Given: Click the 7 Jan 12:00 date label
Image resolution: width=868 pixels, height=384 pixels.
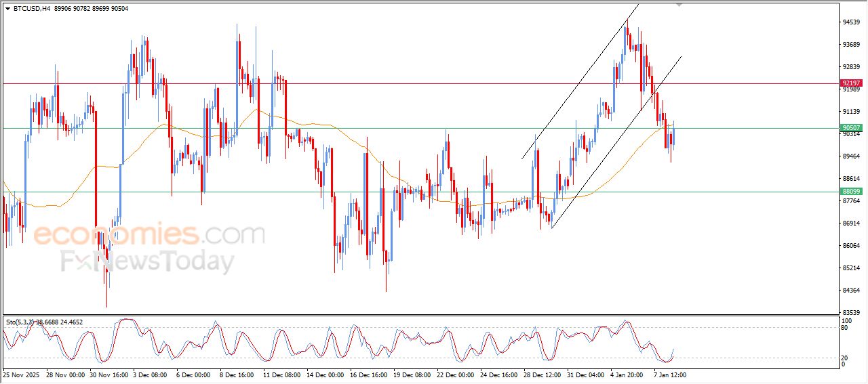Looking at the screenshot, I should (x=670, y=374).
